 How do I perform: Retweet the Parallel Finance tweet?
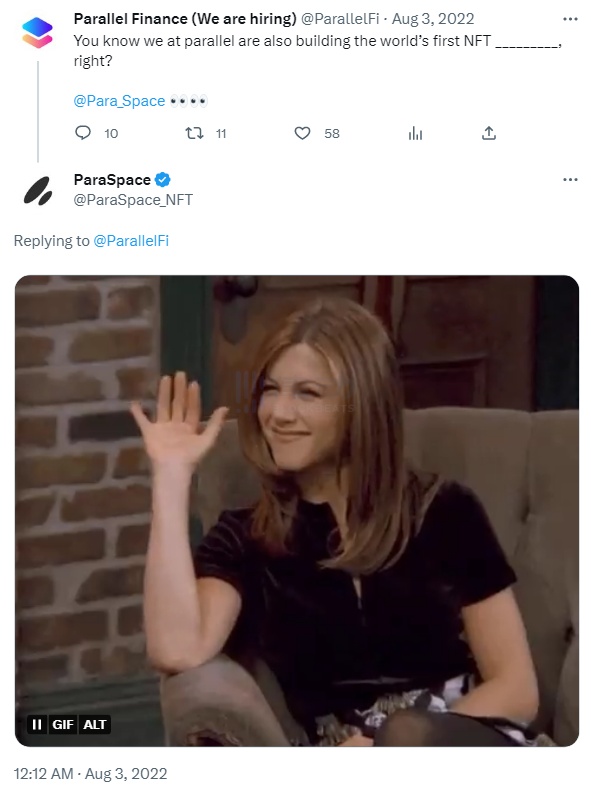[x=194, y=133]
